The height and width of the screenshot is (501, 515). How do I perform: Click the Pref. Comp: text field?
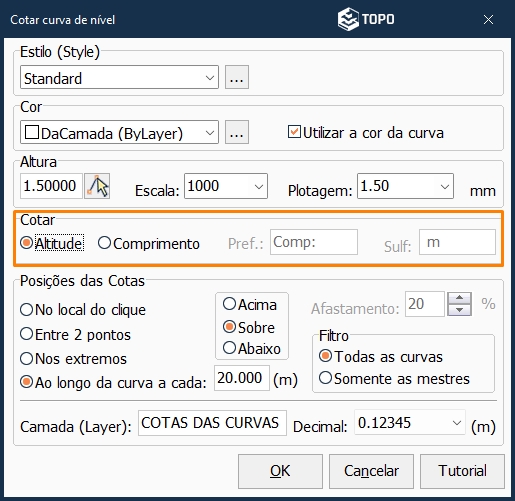(314, 242)
